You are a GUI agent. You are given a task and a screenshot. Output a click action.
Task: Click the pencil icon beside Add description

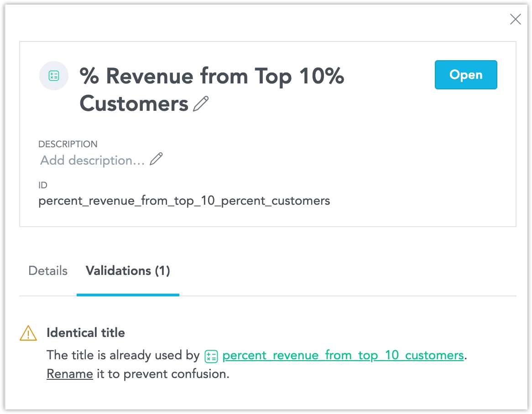156,159
